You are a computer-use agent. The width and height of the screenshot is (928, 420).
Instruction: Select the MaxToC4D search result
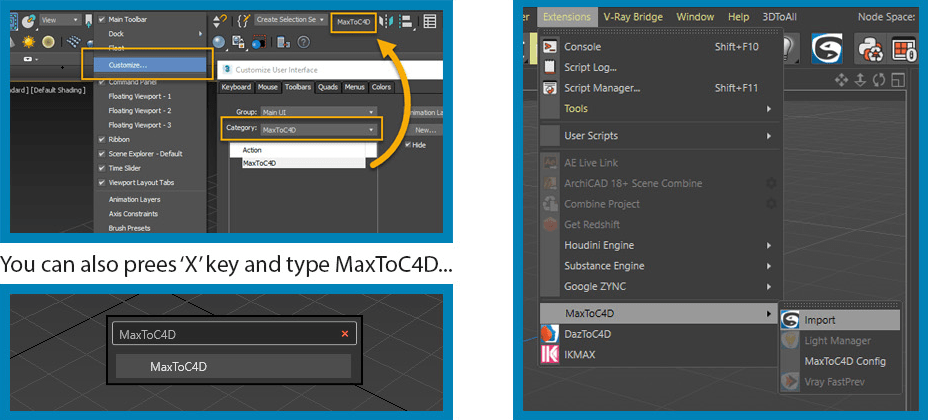click(x=233, y=367)
